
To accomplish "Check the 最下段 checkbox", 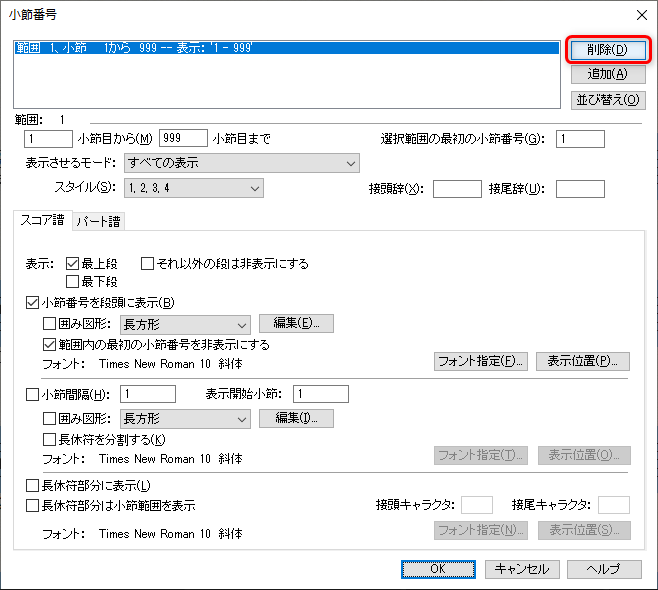I will [x=72, y=281].
